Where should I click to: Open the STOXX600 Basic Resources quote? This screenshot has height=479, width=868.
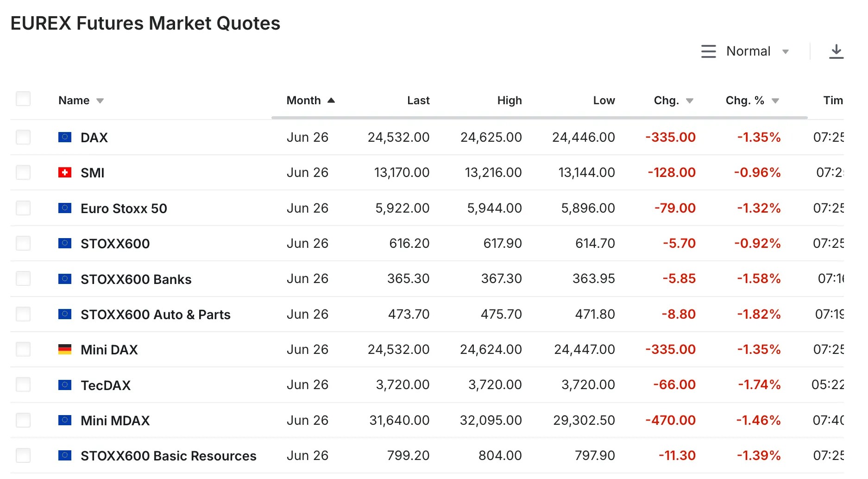(168, 456)
